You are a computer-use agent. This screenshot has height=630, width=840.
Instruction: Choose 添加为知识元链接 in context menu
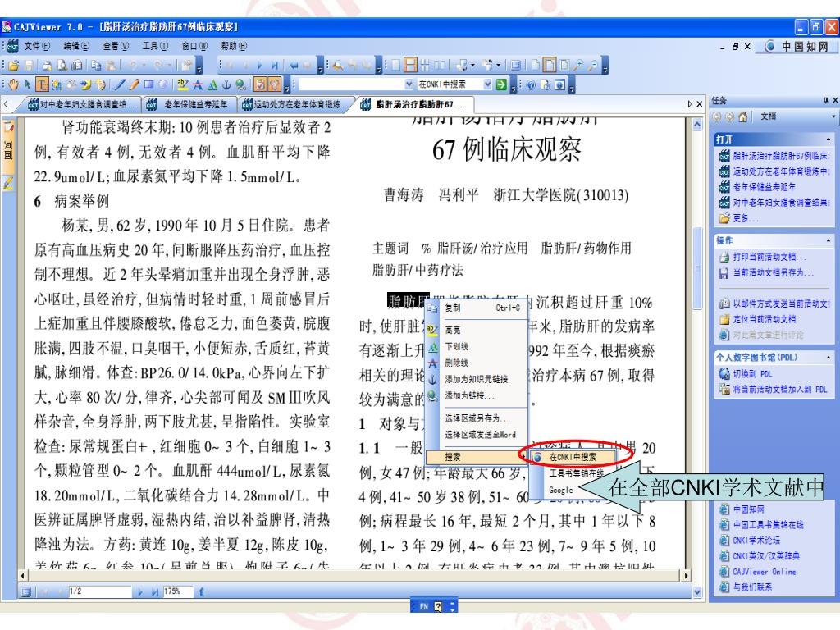tap(477, 379)
